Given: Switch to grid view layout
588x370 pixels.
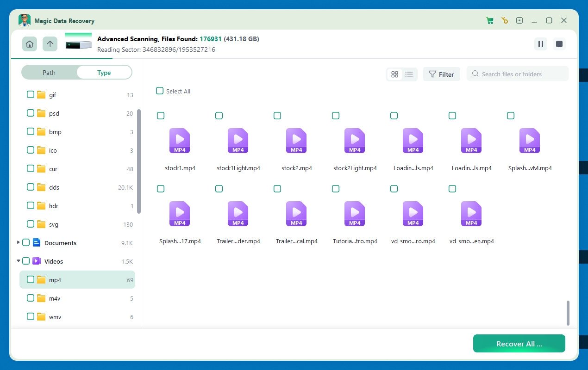Looking at the screenshot, I should pos(394,74).
